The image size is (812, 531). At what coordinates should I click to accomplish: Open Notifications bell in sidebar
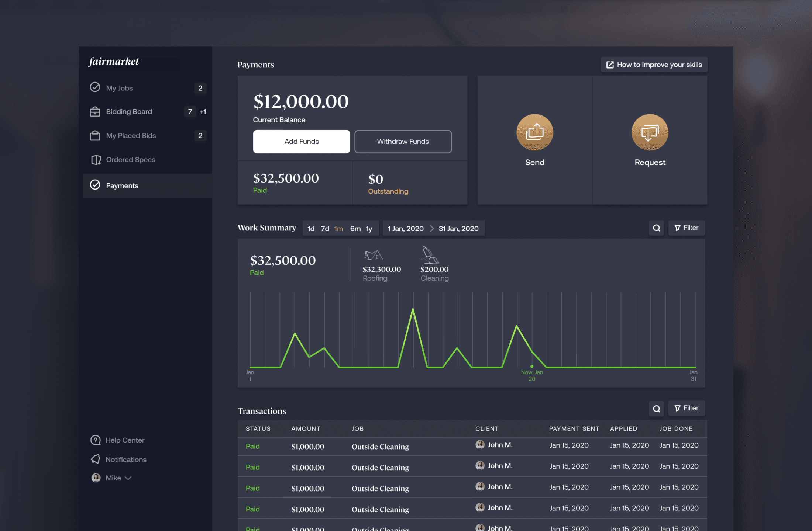(x=96, y=459)
